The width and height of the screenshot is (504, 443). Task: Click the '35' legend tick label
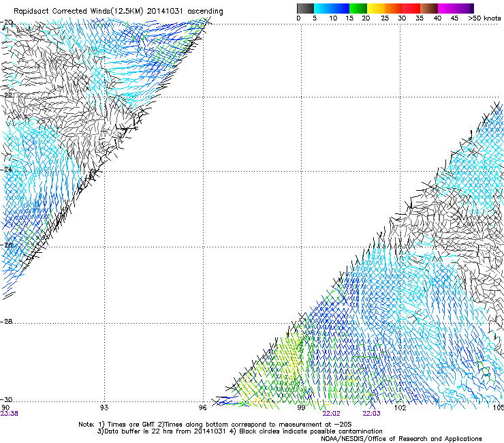coord(420,18)
